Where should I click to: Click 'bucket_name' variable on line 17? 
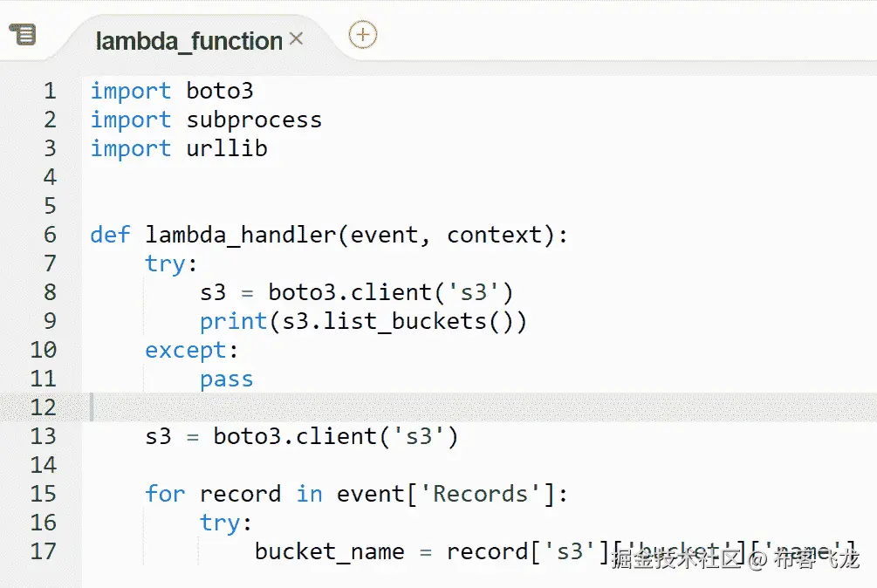point(329,551)
